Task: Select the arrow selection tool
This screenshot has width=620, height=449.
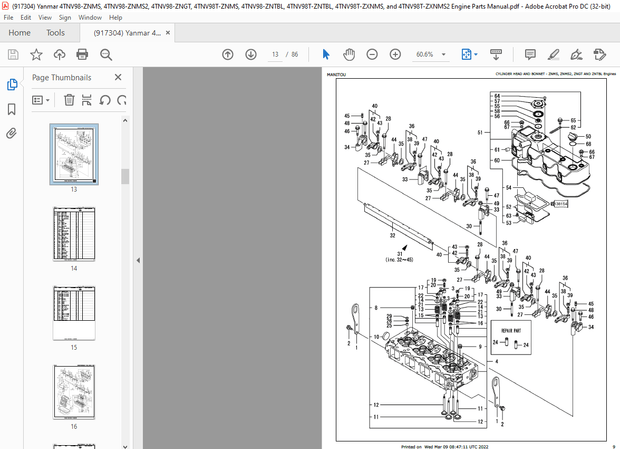Action: [326, 55]
